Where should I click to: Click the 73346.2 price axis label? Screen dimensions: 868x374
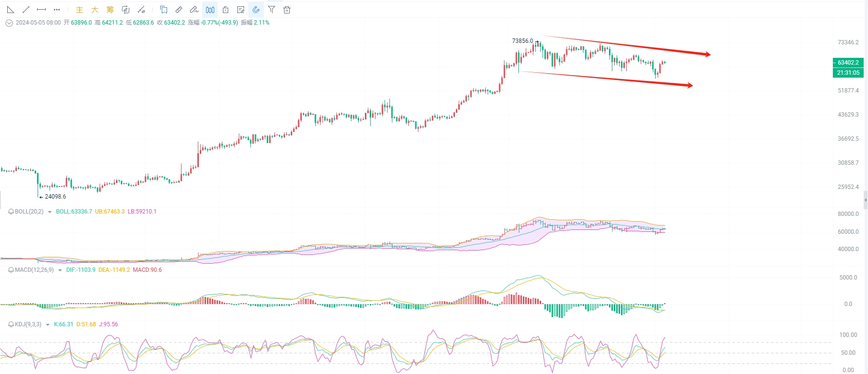(848, 42)
